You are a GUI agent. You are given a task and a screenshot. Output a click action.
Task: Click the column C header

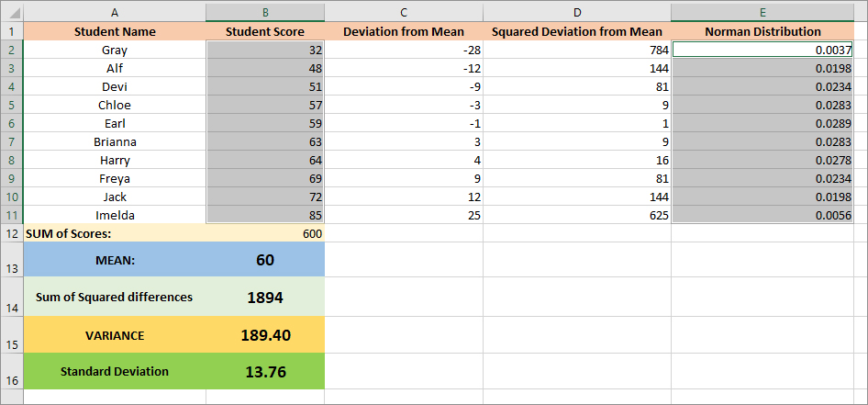pyautogui.click(x=404, y=12)
